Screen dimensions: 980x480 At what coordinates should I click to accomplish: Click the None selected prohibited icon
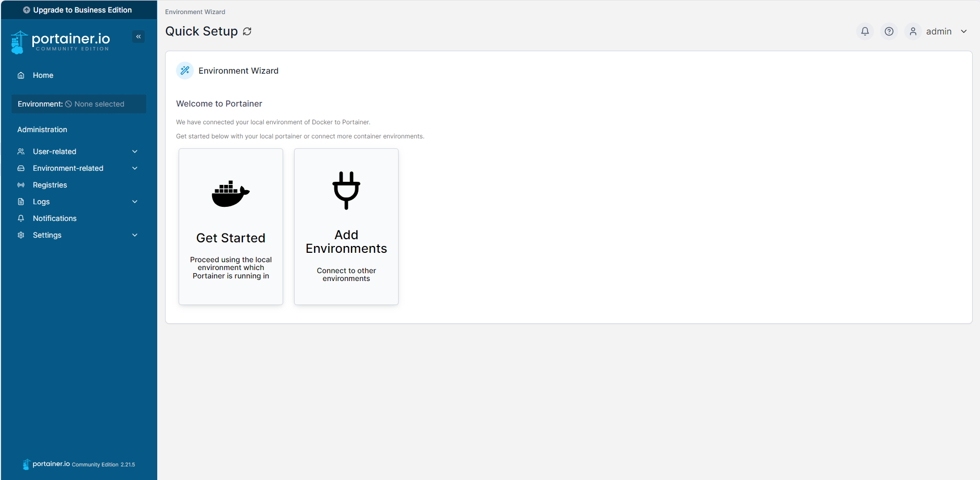pos(68,104)
